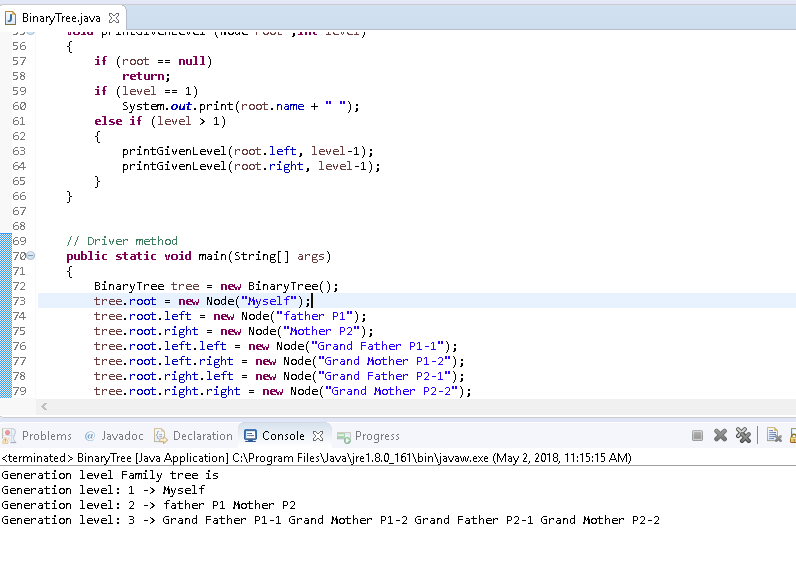
Task: Click "Grand Mother P2-2" string in code
Action: (391, 391)
